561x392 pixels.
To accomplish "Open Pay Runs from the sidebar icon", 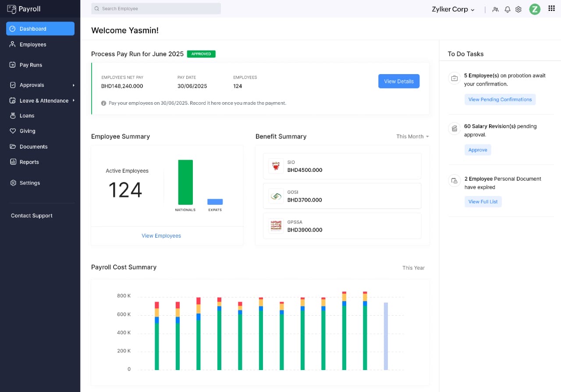I will 11,64.
